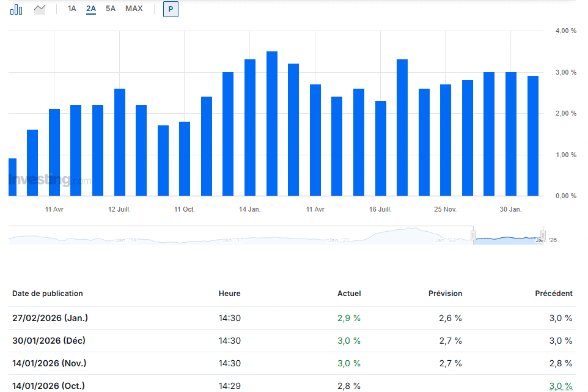588x392 pixels.
Task: Toggle the P button in chart toolbar
Action: (x=171, y=9)
